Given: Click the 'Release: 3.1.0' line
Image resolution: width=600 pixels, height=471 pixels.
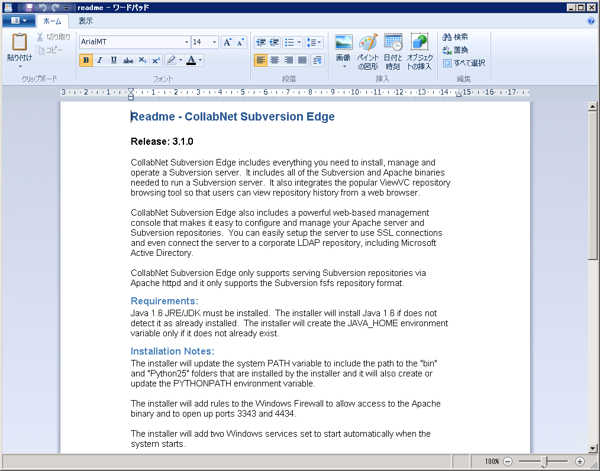Looking at the screenshot, I should click(162, 142).
